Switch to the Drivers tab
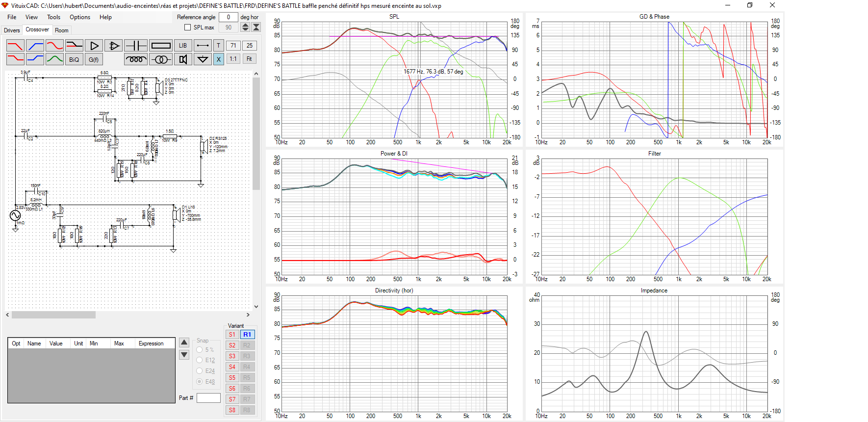 12,30
